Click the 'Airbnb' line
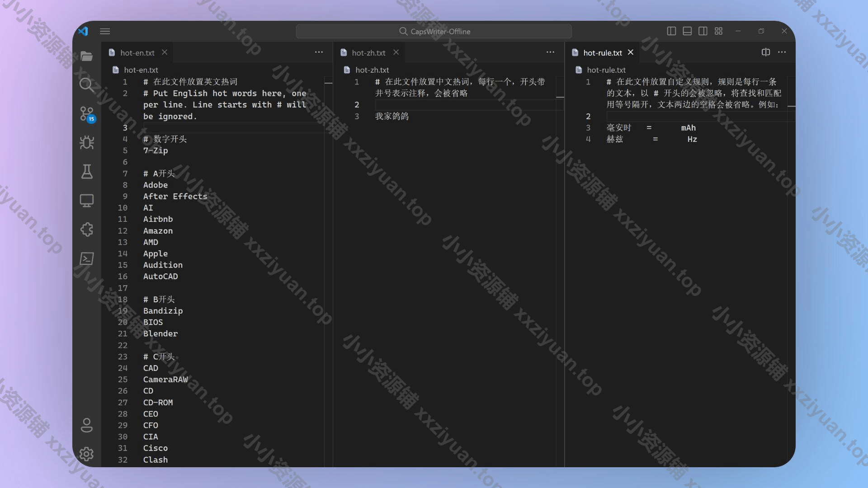Screen dimensions: 868x488 pos(158,219)
